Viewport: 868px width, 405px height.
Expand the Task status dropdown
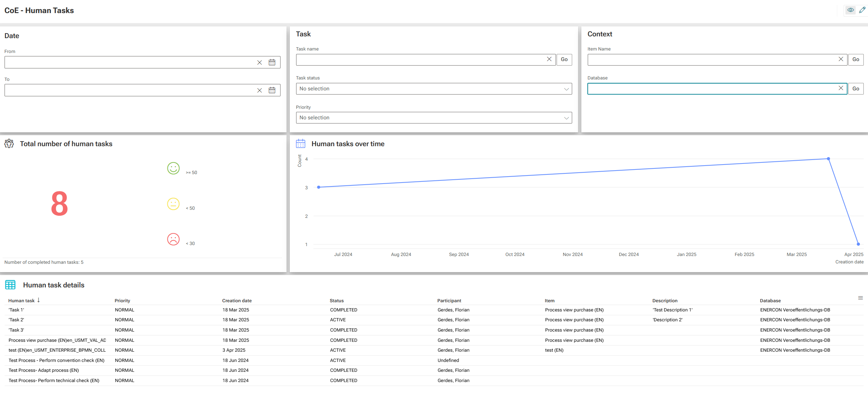click(x=433, y=89)
